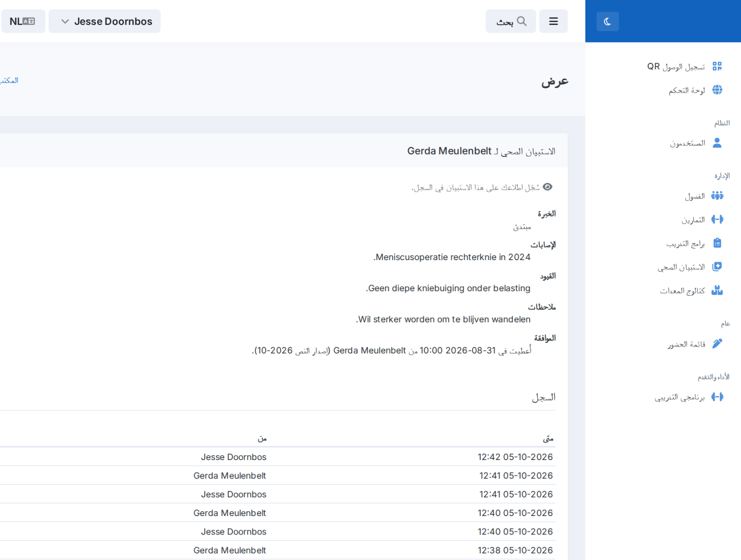
Task: Click the dashboard globe icon
Action: coord(717,90)
